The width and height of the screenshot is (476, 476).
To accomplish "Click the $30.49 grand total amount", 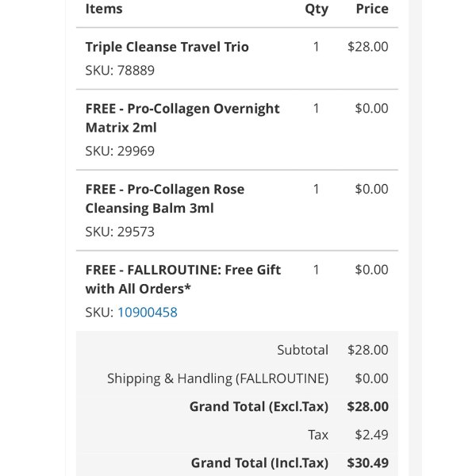I will click(x=368, y=463).
